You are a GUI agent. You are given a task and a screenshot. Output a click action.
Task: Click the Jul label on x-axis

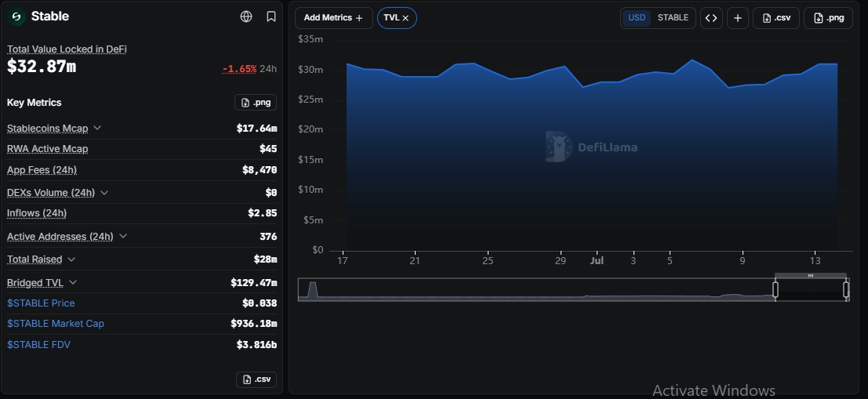coord(597,261)
